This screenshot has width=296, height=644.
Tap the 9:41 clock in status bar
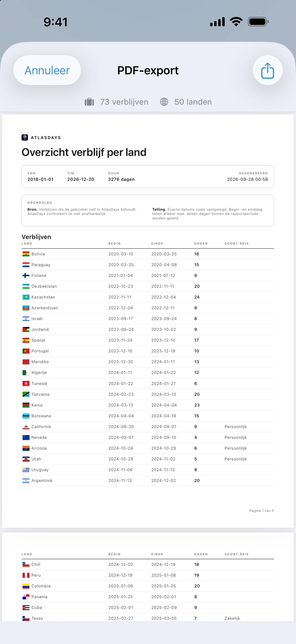tap(56, 22)
